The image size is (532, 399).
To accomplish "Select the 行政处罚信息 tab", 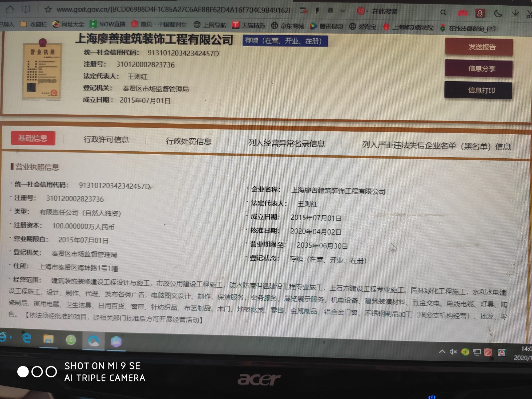I will coord(189,141).
